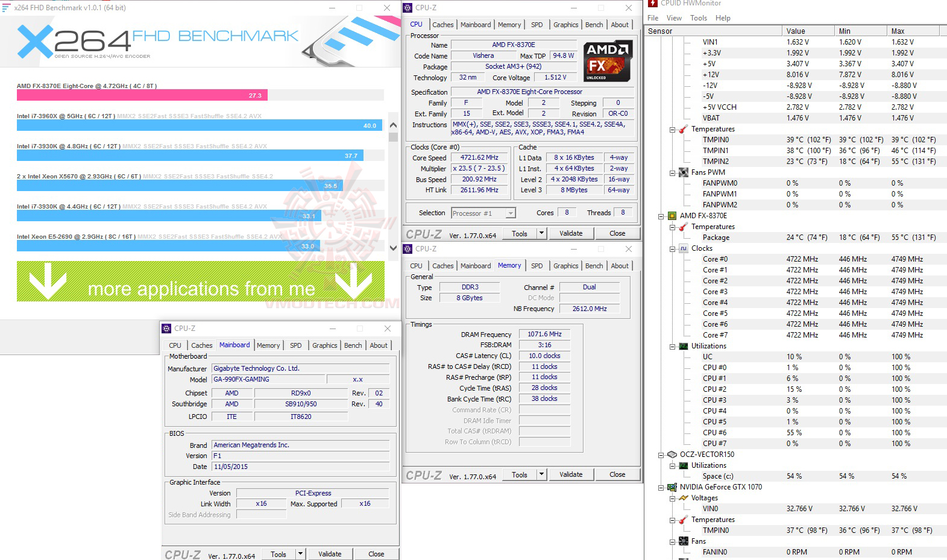
Task: Click Tools button in CPU-Z Mainboard window
Action: [x=278, y=554]
